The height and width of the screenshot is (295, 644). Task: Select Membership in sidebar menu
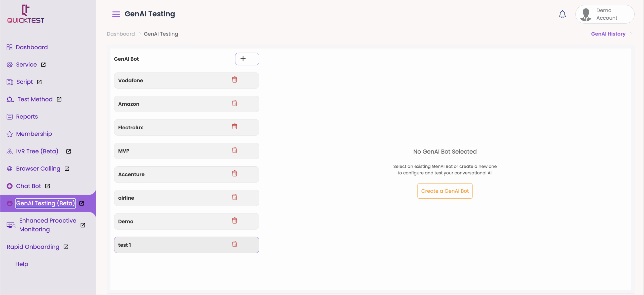[34, 134]
